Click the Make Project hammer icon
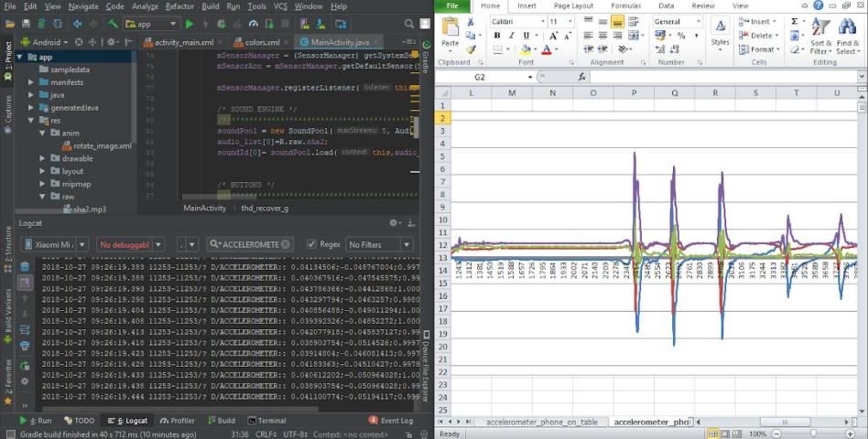This screenshot has width=868, height=439. (x=113, y=24)
